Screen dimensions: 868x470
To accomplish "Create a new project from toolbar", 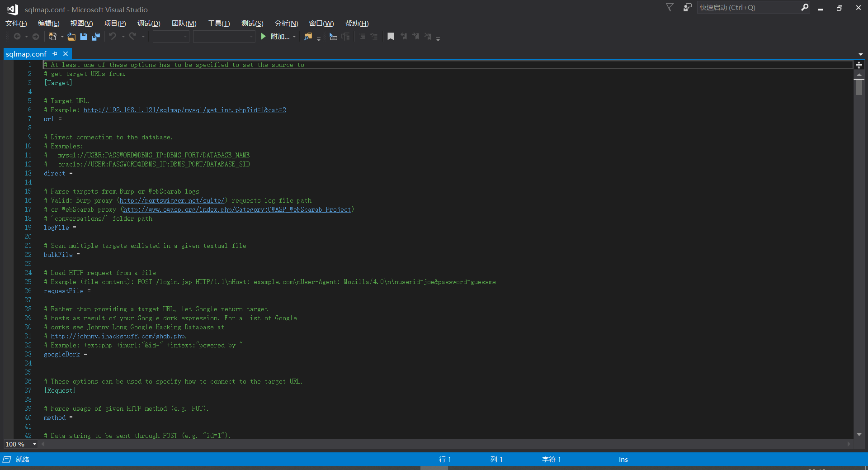I will (x=53, y=37).
